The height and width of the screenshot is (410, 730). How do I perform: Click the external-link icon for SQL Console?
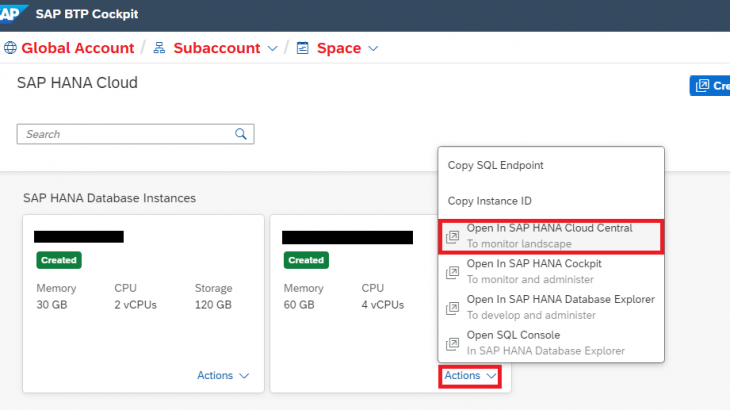[452, 342]
